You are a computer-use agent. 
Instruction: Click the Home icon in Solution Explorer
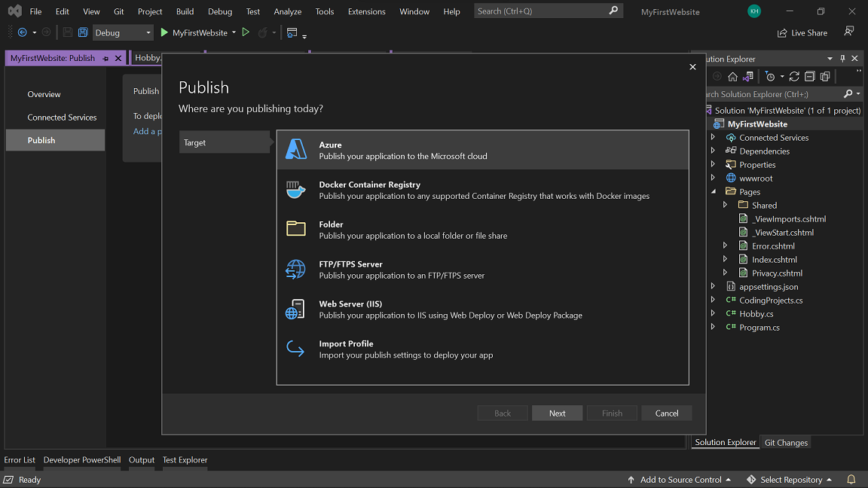tap(732, 76)
